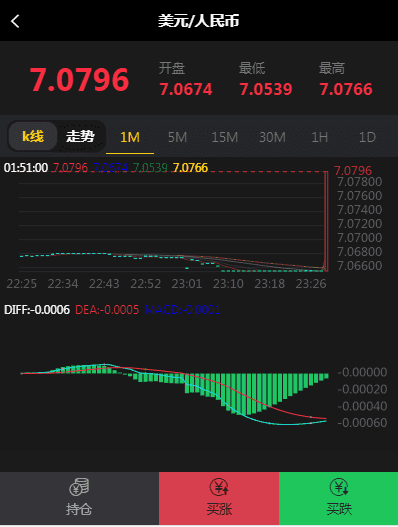
Task: Tap the yen-down icon in 买跌
Action: pyautogui.click(x=339, y=487)
